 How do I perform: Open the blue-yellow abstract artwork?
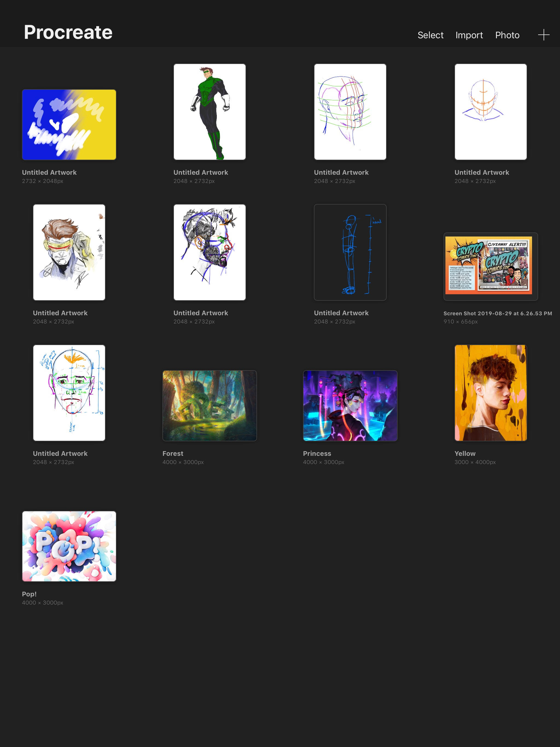tap(69, 124)
